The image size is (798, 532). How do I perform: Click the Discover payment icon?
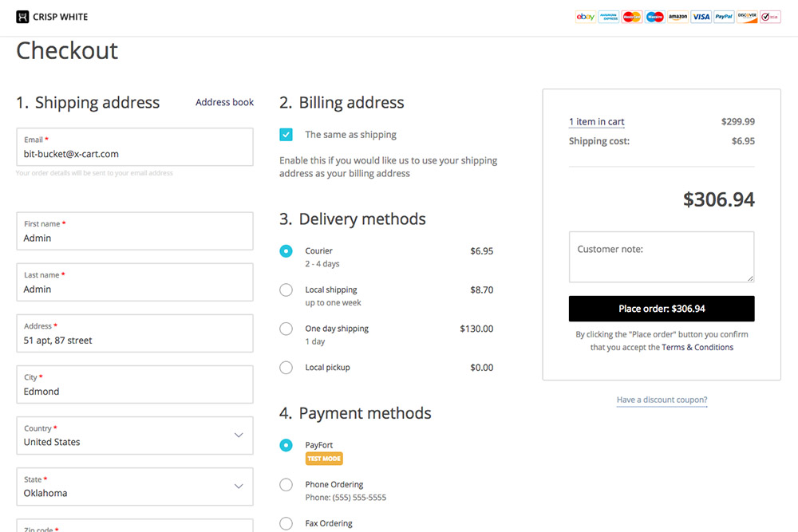click(x=746, y=16)
